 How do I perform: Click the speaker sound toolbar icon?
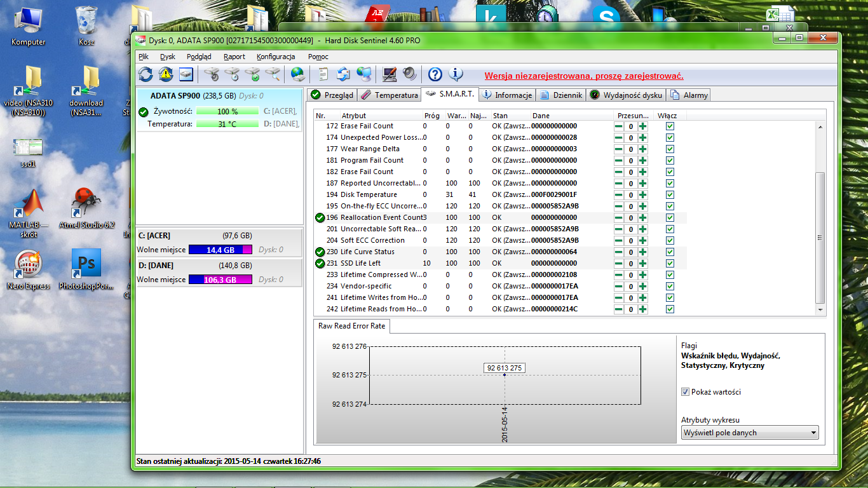click(410, 74)
